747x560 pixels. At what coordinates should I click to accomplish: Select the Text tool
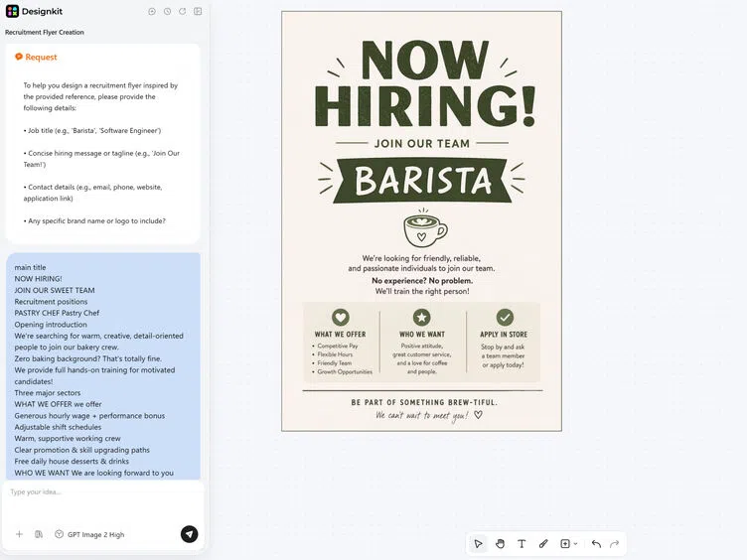pyautogui.click(x=522, y=544)
